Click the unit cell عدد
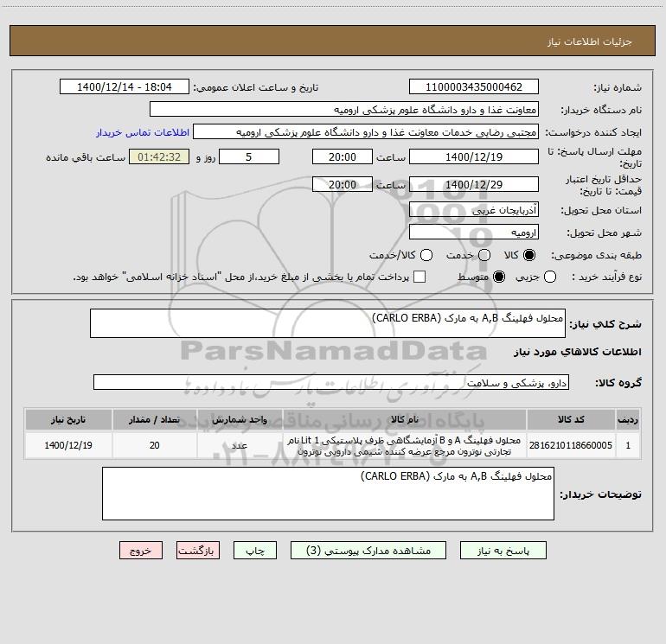Image resolution: width=666 pixels, height=644 pixels. coord(240,445)
